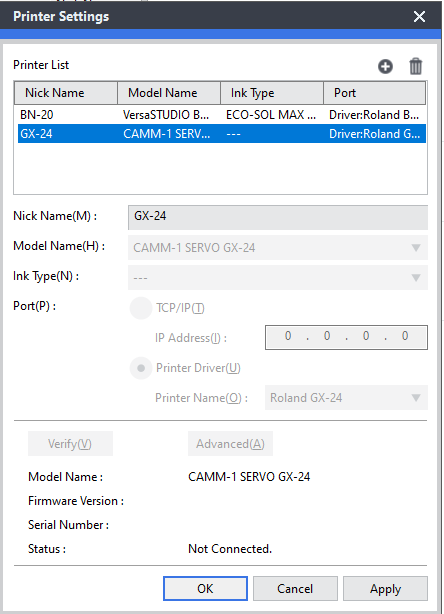Expand the Ink Type dropdown
444x614 pixels.
(x=278, y=278)
